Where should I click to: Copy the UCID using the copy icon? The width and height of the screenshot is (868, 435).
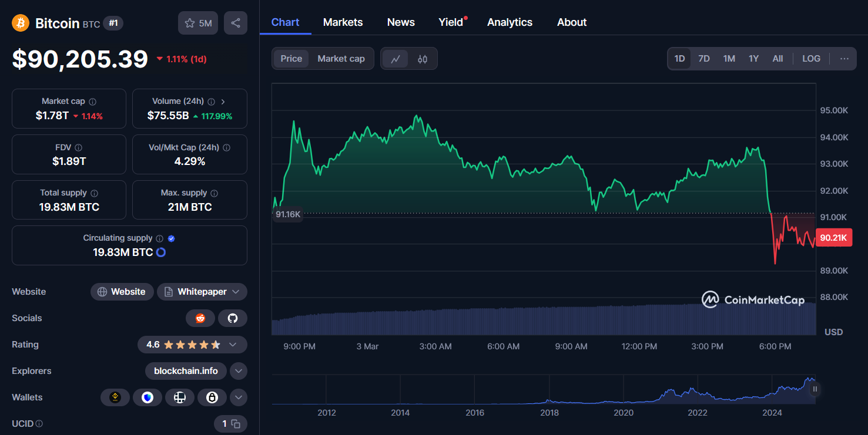point(235,423)
